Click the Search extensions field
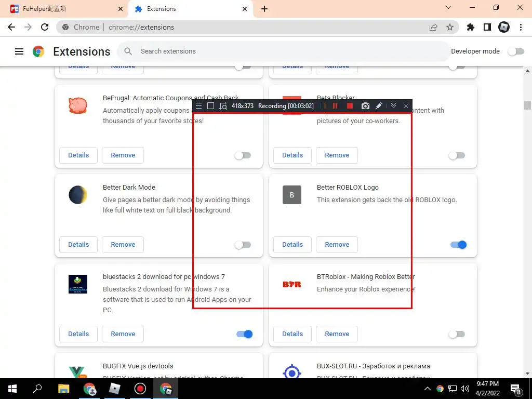This screenshot has width=532, height=399. coord(283,51)
